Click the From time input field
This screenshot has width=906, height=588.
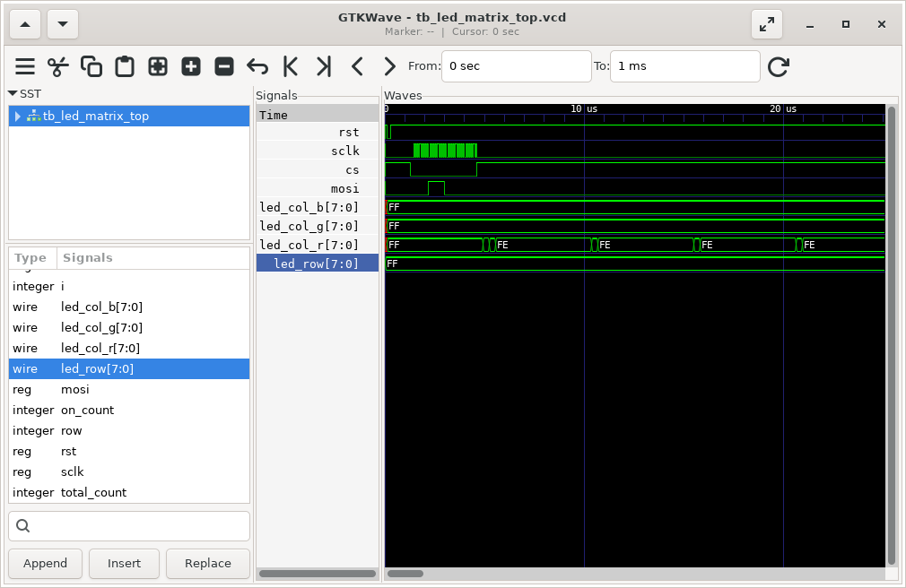click(x=516, y=66)
